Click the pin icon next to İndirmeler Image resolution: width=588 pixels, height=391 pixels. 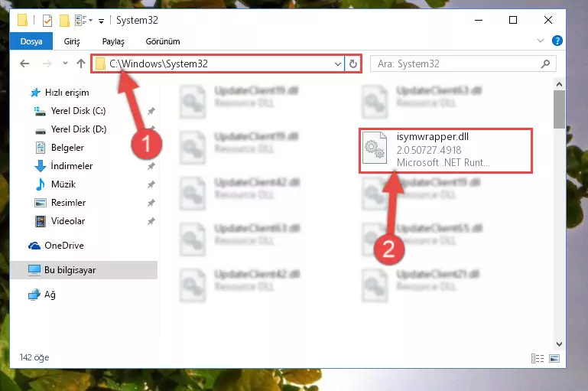click(x=151, y=166)
